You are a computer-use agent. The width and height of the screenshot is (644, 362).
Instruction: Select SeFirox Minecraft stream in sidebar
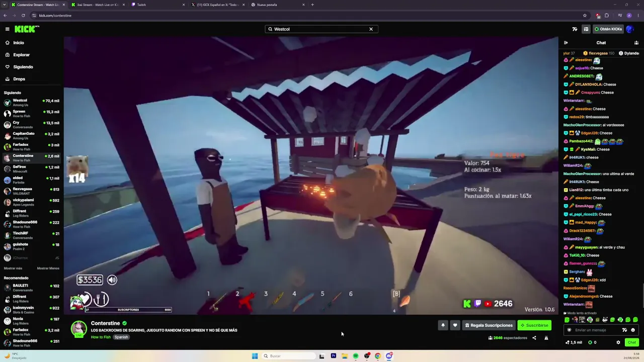pyautogui.click(x=31, y=169)
